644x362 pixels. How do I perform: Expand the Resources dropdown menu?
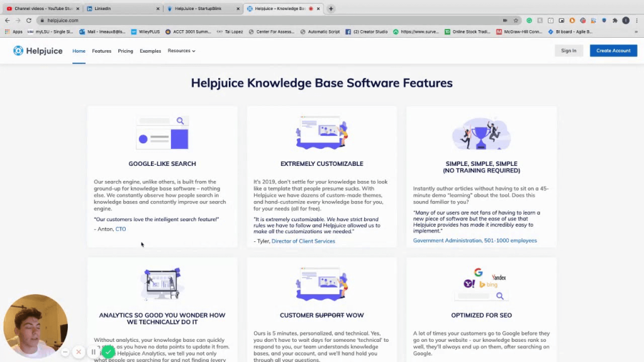181,50
